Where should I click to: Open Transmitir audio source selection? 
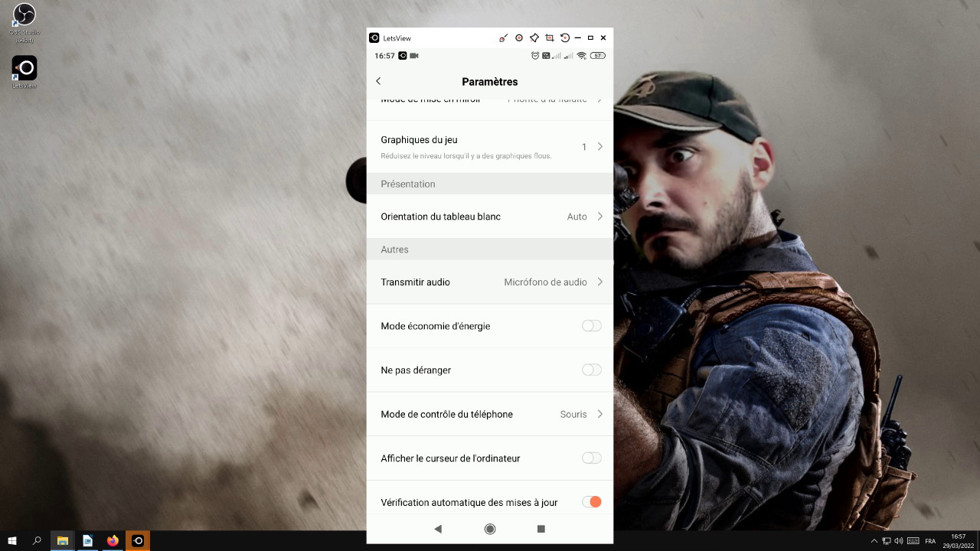553,282
